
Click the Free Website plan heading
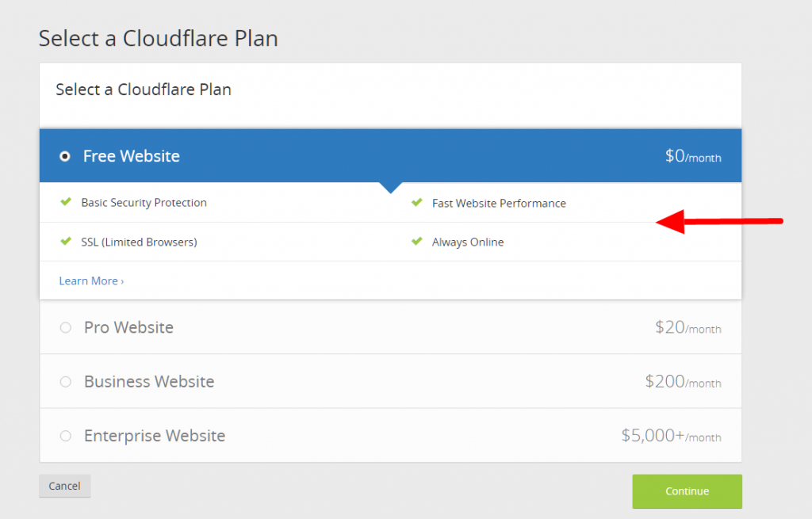tap(132, 156)
